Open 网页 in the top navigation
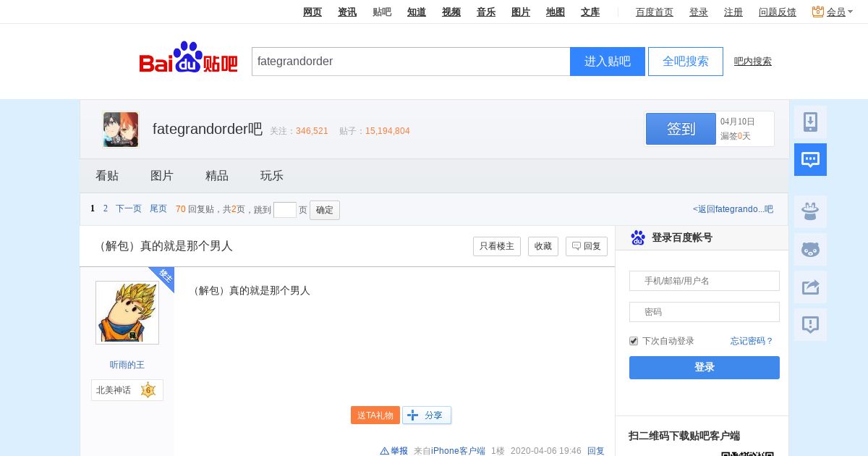Viewport: 868px width, 456px height. click(312, 12)
